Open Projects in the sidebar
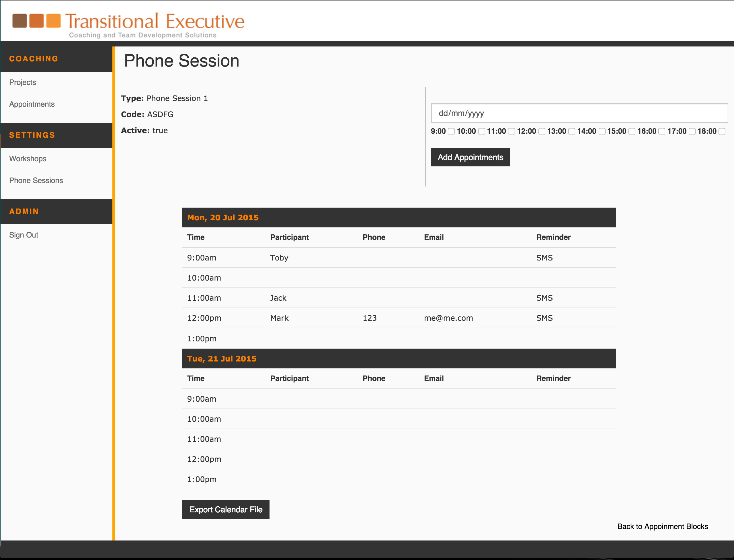Viewport: 734px width, 560px height. coord(23,82)
